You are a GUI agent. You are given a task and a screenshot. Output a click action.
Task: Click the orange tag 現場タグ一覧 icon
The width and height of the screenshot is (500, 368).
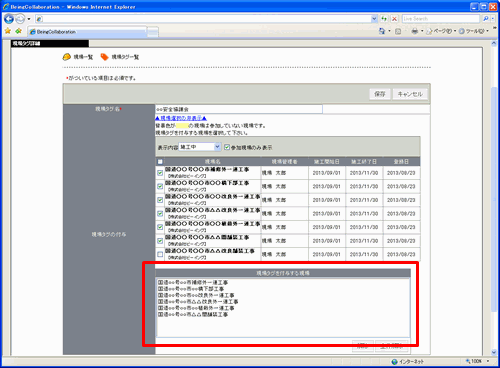(x=104, y=57)
